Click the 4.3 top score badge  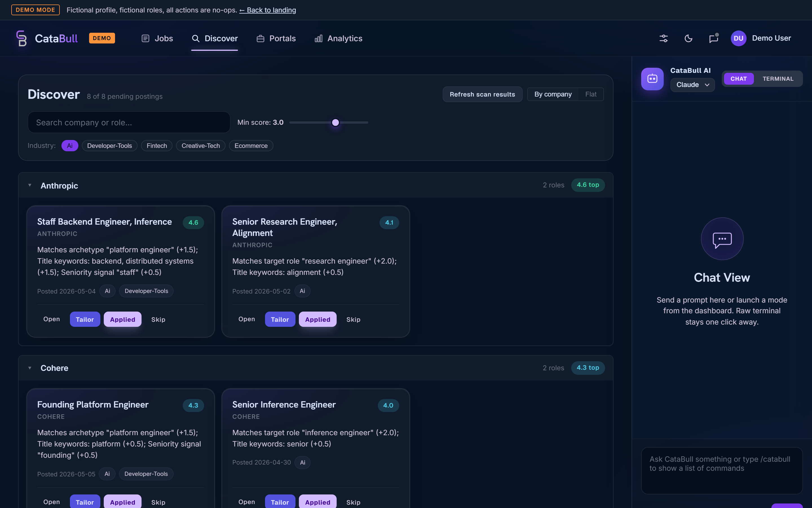click(x=588, y=368)
